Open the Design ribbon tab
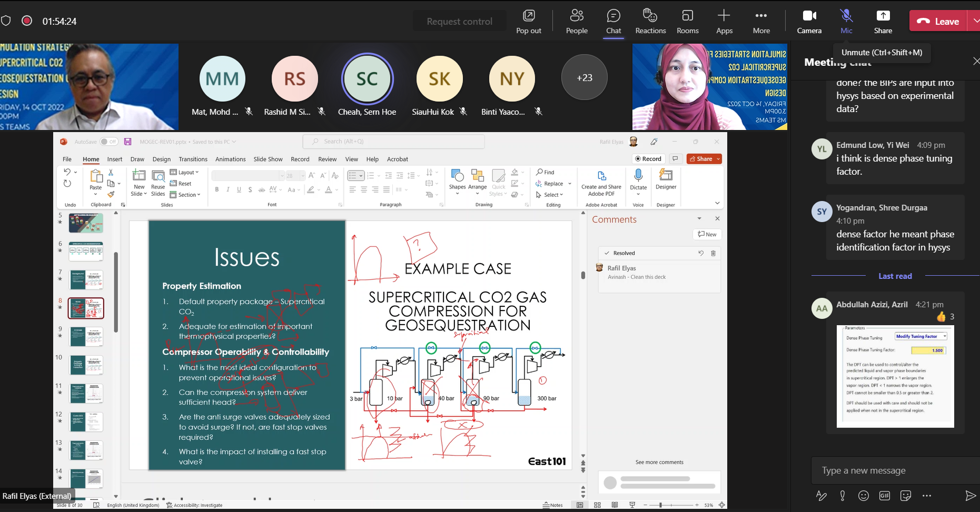 [162, 159]
